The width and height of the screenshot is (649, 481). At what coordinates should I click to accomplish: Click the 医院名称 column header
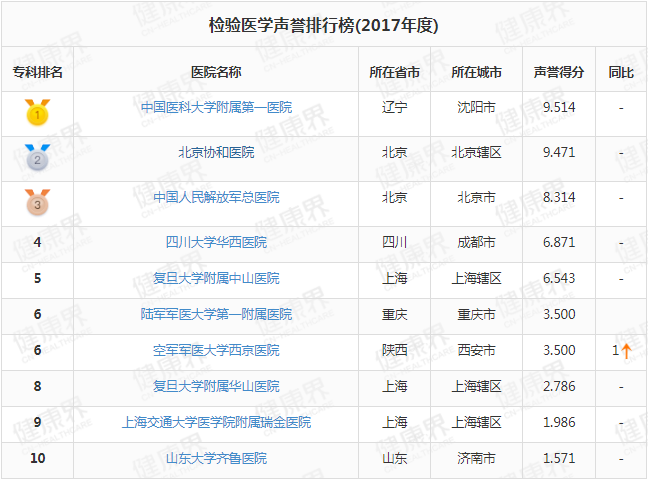click(216, 72)
